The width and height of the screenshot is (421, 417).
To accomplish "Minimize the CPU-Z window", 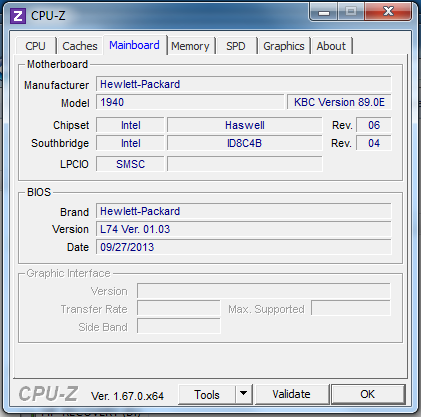I will [324, 12].
